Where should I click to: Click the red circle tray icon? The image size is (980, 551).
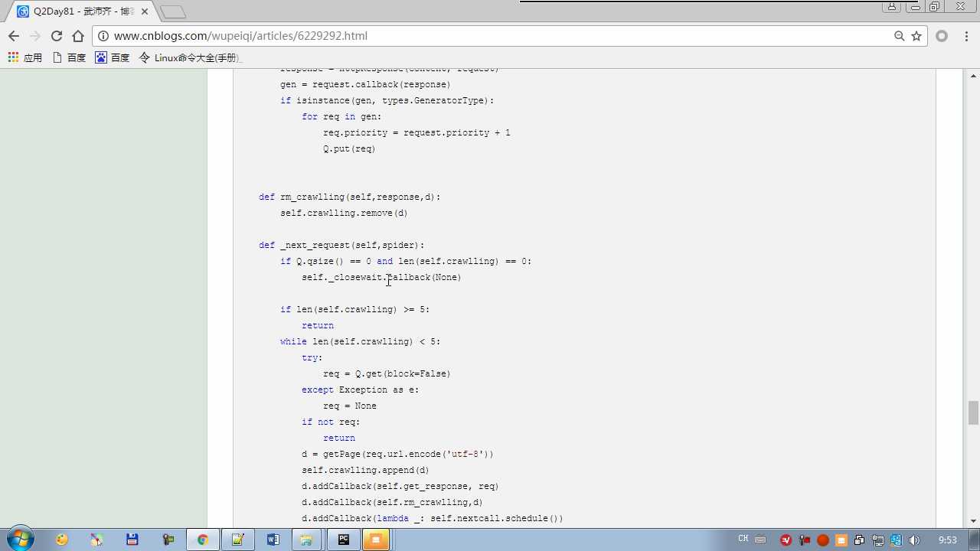point(823,540)
